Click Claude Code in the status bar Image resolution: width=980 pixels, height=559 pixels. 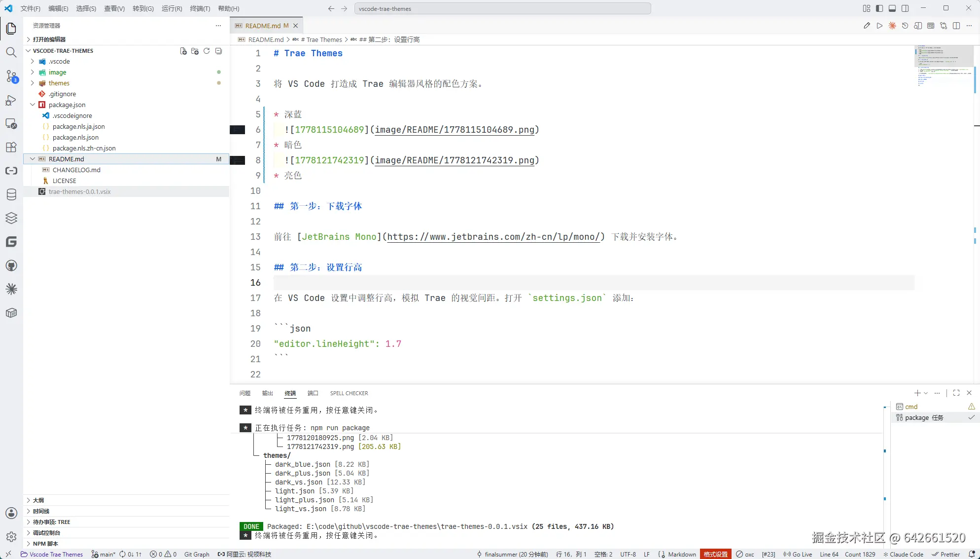pos(903,554)
